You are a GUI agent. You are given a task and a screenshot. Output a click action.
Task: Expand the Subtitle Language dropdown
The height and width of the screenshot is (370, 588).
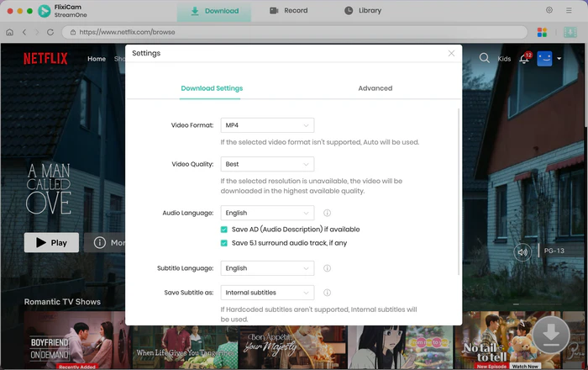[267, 268]
